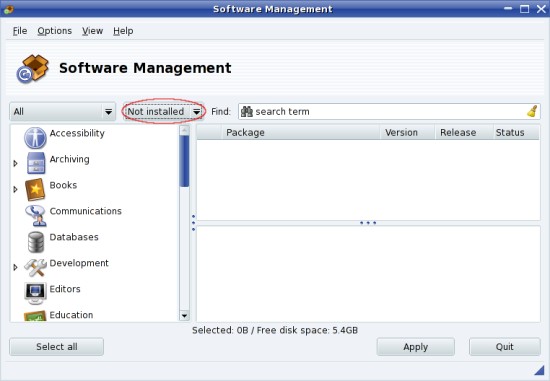Click the Communications phone icon

tap(35, 215)
